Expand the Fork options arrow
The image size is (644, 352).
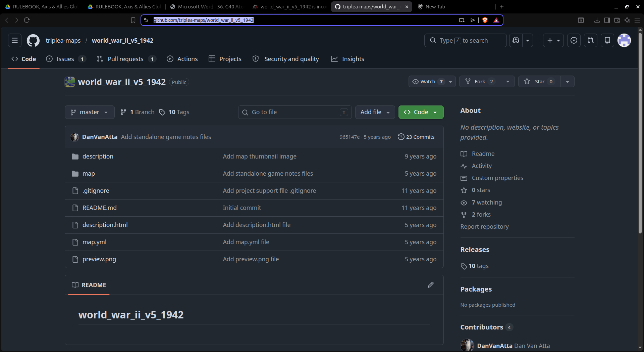(x=508, y=82)
